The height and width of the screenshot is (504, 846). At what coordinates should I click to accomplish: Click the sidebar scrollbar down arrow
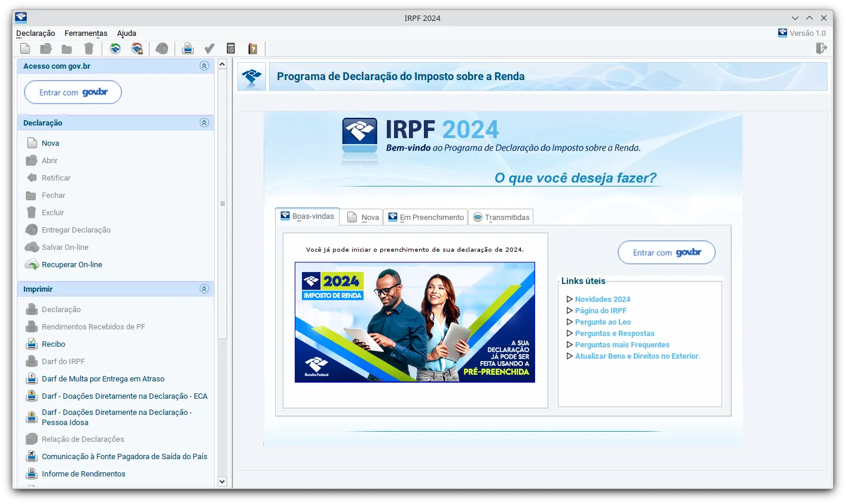[222, 481]
